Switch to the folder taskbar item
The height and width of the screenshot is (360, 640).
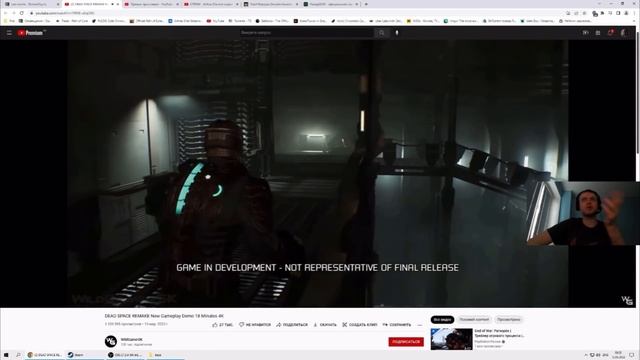tap(165, 355)
